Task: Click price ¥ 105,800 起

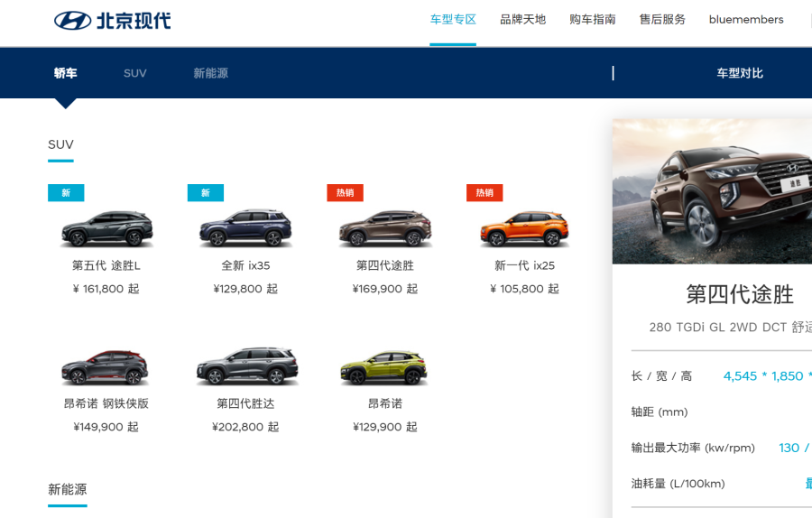Action: pos(524,289)
